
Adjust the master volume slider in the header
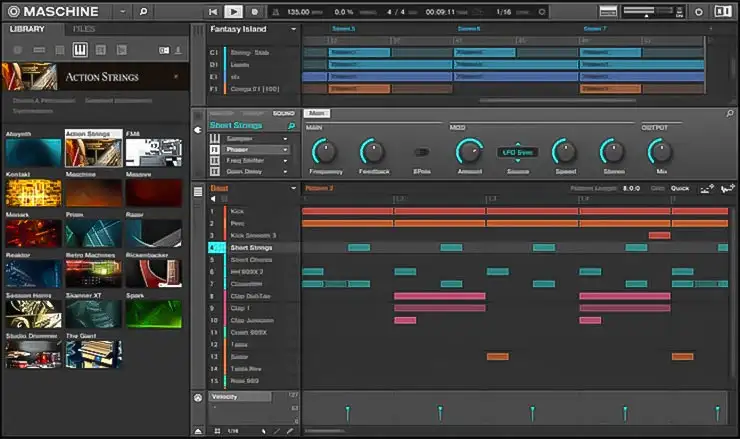[x=649, y=11]
